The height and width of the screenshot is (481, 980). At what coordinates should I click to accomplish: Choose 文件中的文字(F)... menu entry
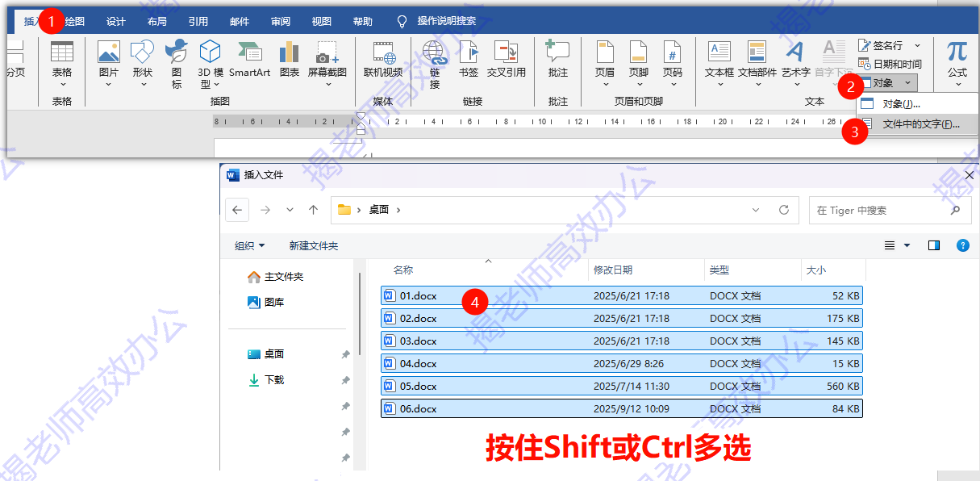915,125
